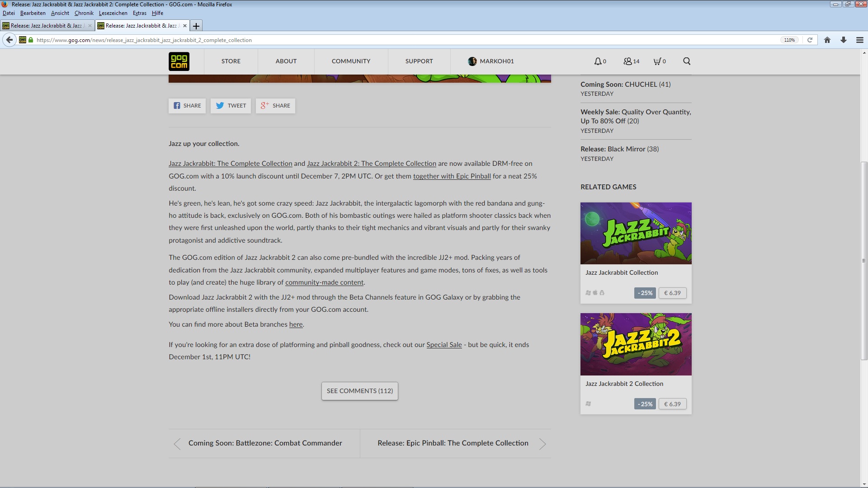The height and width of the screenshot is (488, 868).
Task: Click -25% badge on Jazz Jackrabbit 2 Collection
Action: tap(645, 404)
